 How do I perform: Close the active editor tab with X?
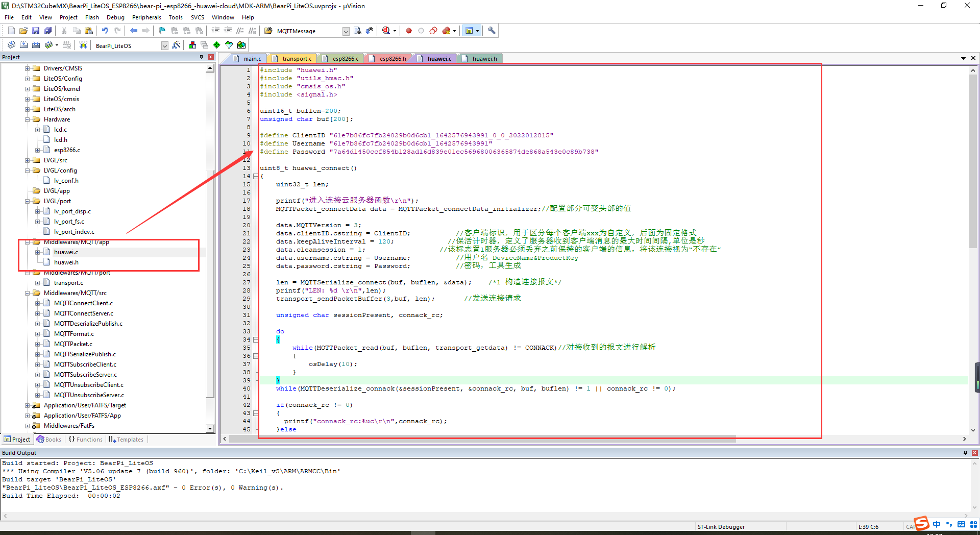point(973,58)
